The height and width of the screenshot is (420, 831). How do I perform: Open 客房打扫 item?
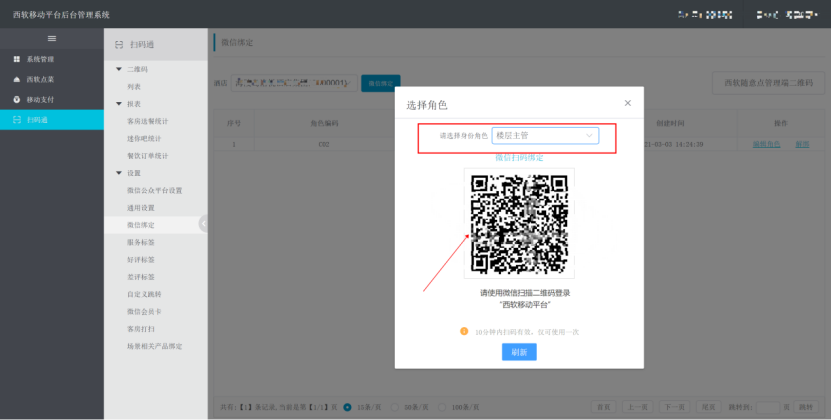pyautogui.click(x=140, y=329)
